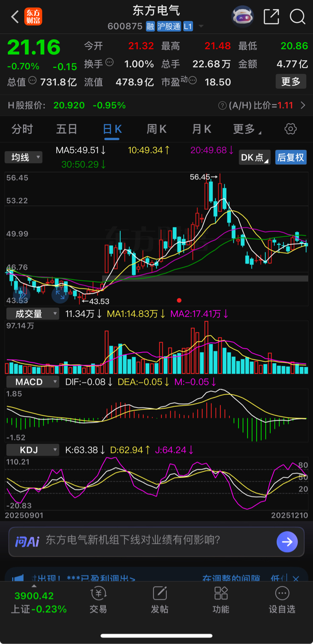The height and width of the screenshot is (644, 313).
Task: Tap the L1 level badge
Action: click(x=188, y=26)
